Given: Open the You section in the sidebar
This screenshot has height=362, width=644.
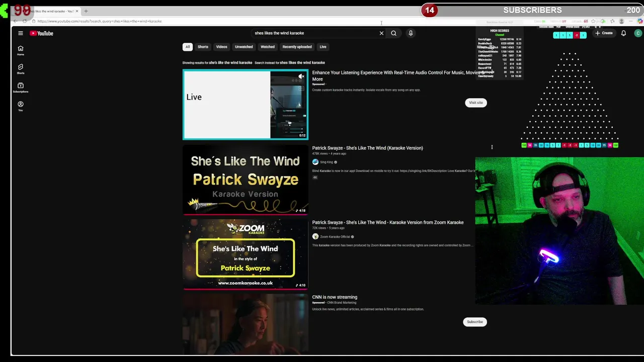Looking at the screenshot, I should click(x=21, y=106).
